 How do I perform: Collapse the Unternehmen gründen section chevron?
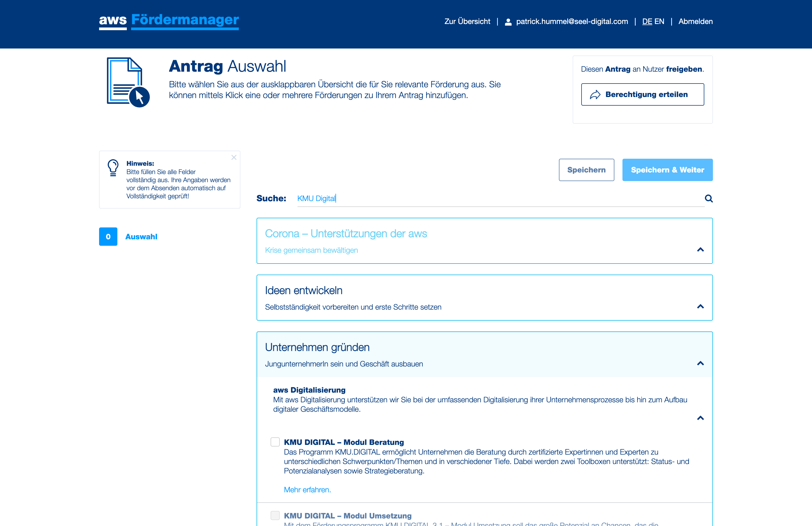[701, 363]
